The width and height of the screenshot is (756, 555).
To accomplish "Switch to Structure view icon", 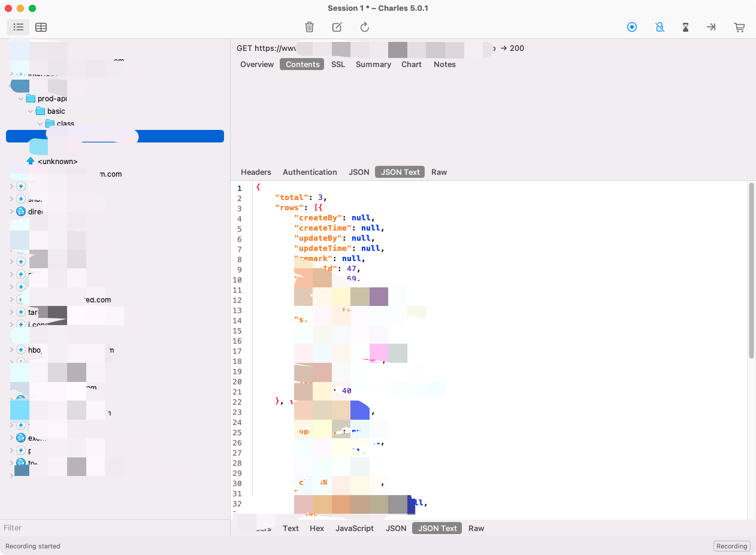I will 19,27.
